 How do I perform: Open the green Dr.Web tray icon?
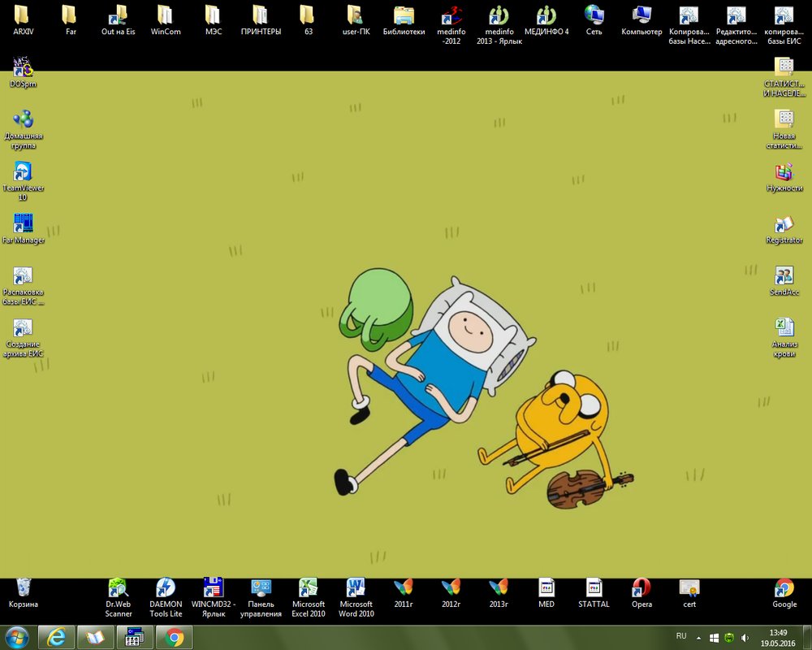(x=729, y=638)
